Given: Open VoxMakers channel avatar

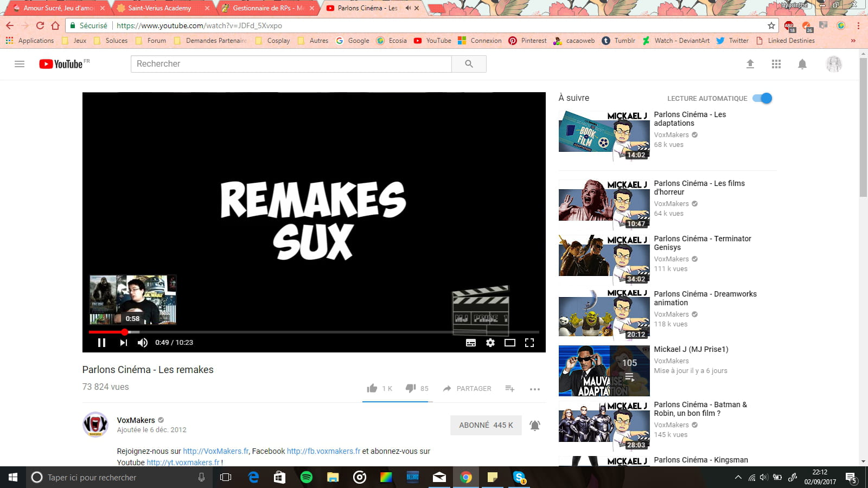Looking at the screenshot, I should [x=95, y=425].
